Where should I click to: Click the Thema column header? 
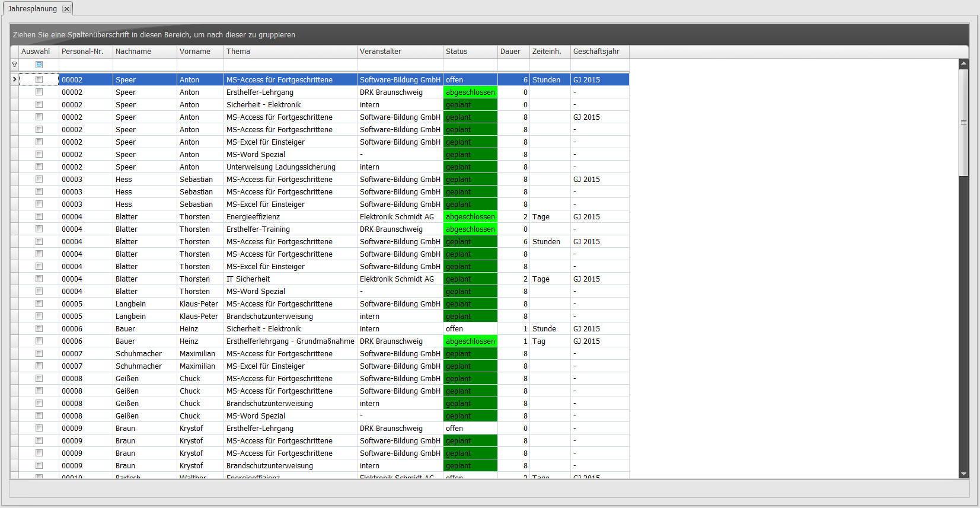click(290, 52)
